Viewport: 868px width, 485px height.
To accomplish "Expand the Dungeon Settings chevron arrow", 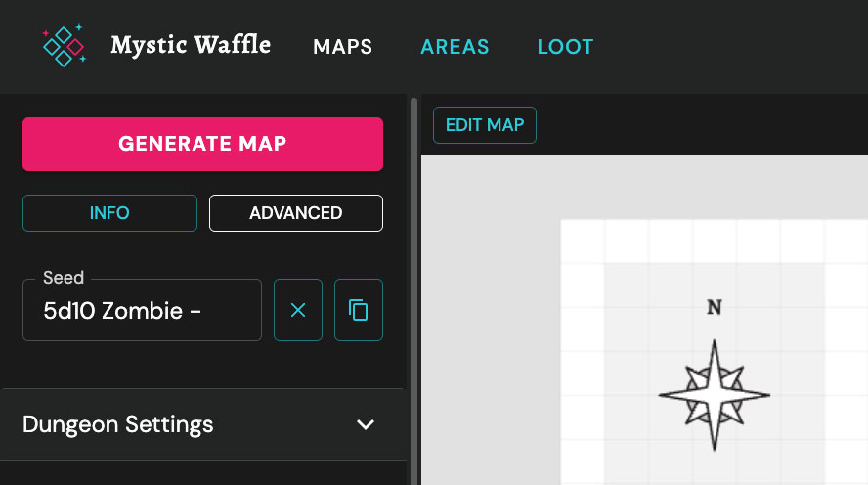I will (x=366, y=424).
